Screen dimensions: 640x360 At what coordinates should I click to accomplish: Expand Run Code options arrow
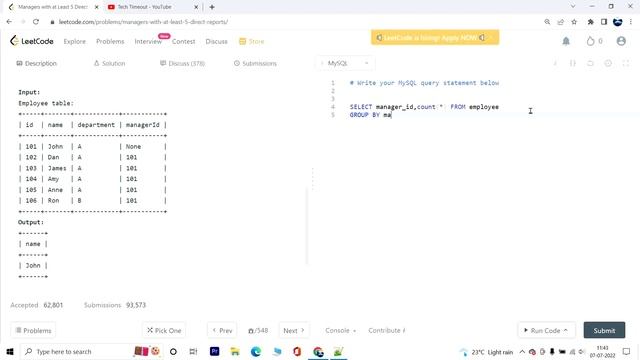(x=566, y=330)
